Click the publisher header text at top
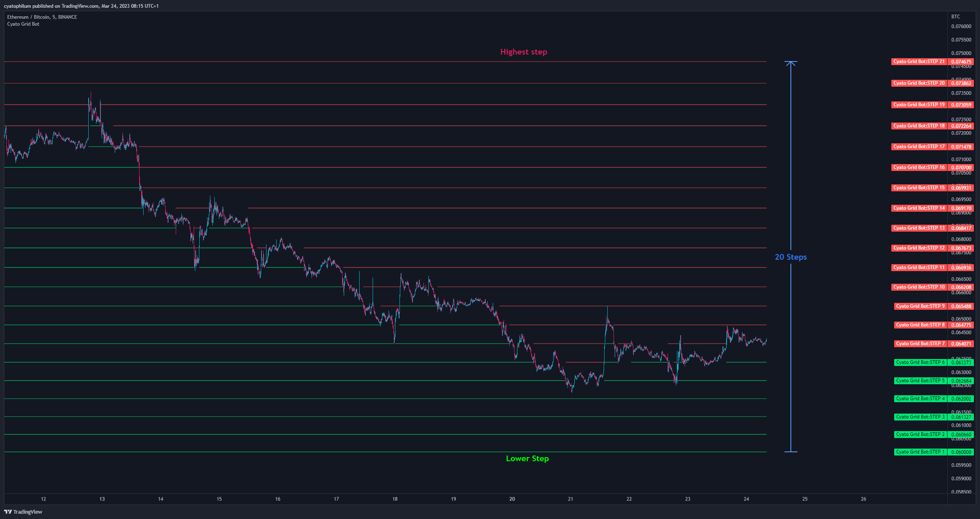The image size is (980, 519). pos(81,6)
